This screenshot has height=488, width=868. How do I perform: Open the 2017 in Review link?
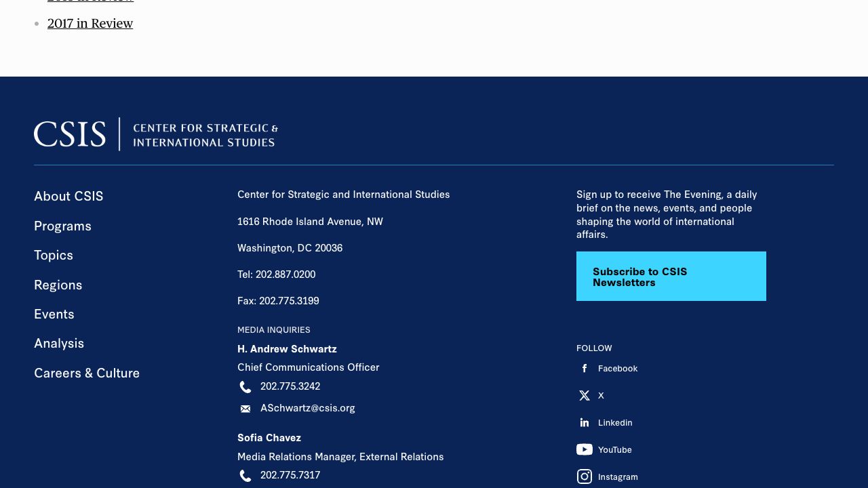click(90, 24)
